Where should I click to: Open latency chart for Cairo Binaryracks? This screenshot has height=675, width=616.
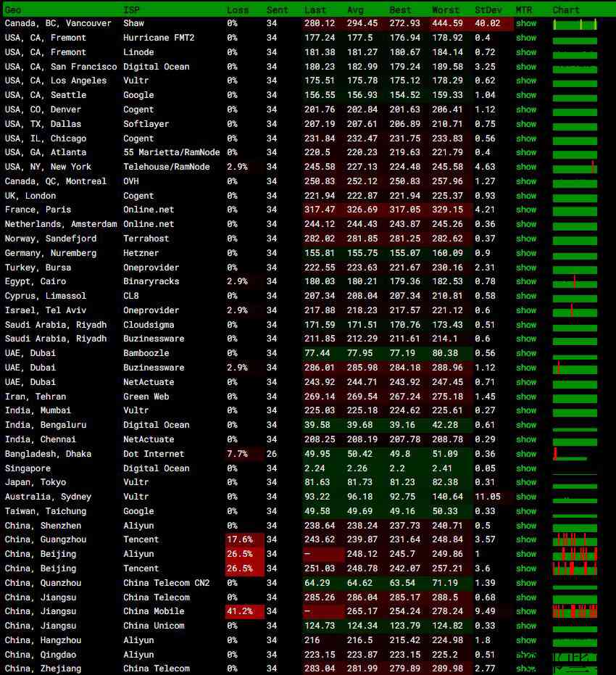[x=575, y=283]
